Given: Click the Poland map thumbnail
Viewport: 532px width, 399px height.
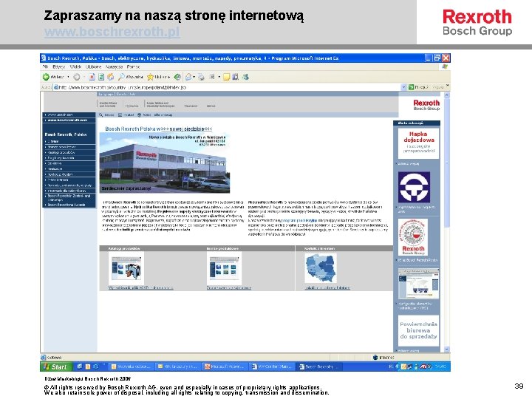Looking at the screenshot, I should [x=321, y=268].
